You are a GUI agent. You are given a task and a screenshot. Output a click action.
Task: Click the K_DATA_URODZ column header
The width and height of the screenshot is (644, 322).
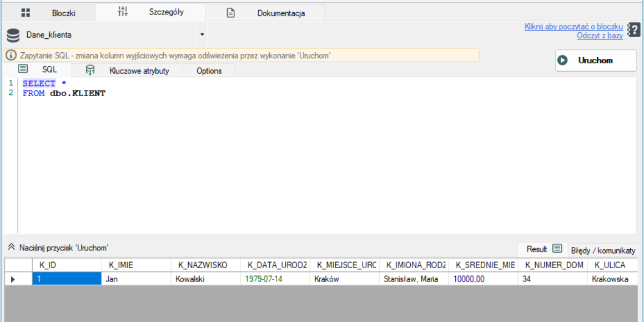275,265
